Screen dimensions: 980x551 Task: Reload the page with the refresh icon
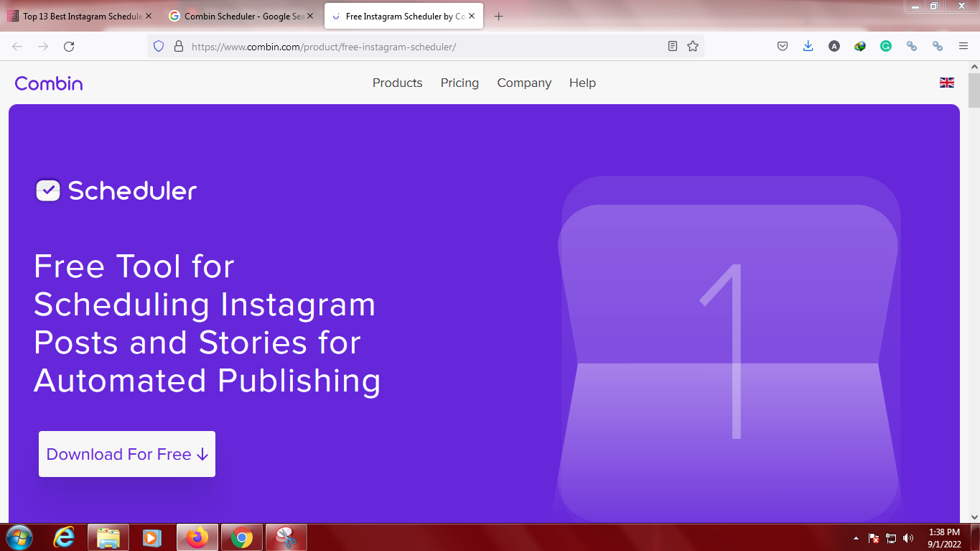[69, 46]
